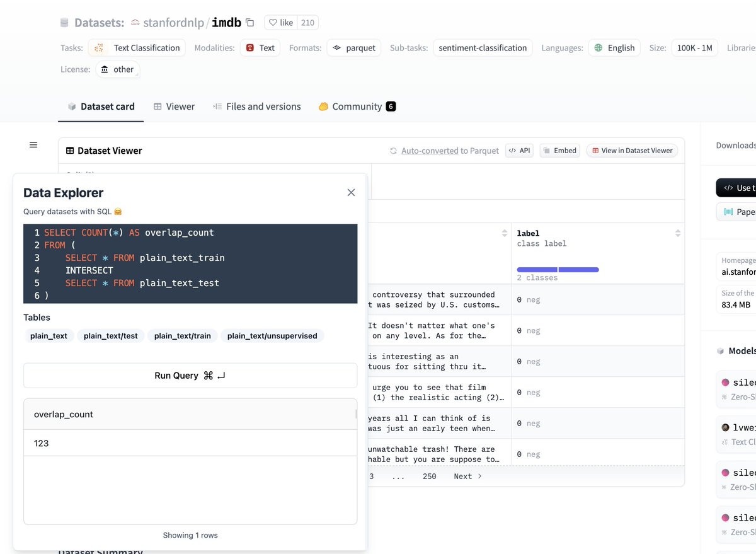Click the Showing 1 rows text

[x=190, y=535]
